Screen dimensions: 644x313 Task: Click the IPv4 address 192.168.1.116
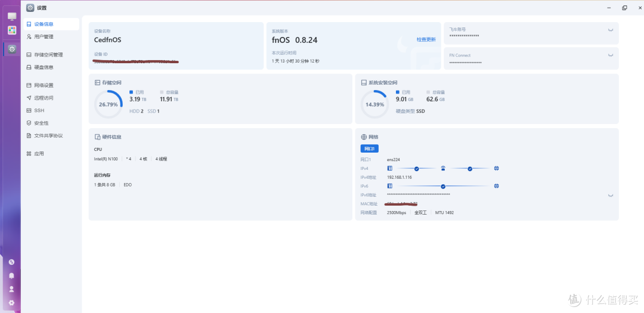[399, 178]
